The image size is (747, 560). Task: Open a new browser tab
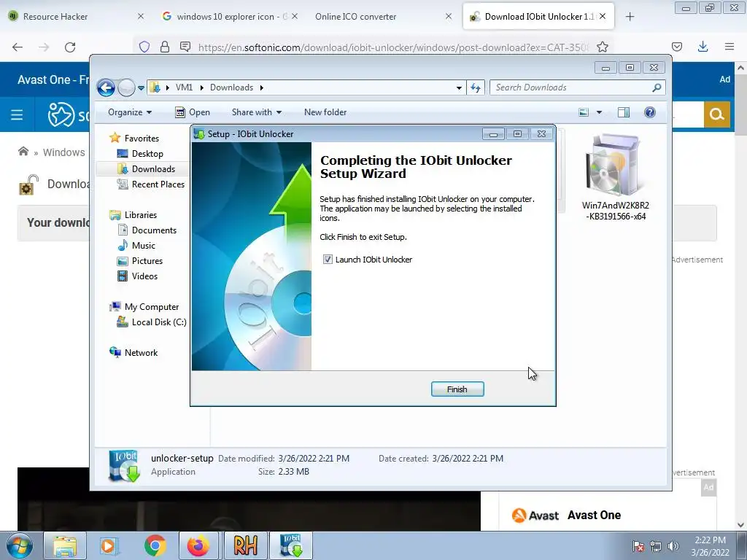point(630,17)
